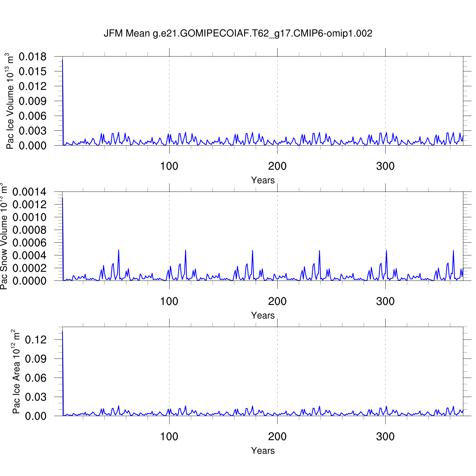This screenshot has width=476, height=476.
Task: Click the Years label under the top panel
Action: pyautogui.click(x=263, y=180)
